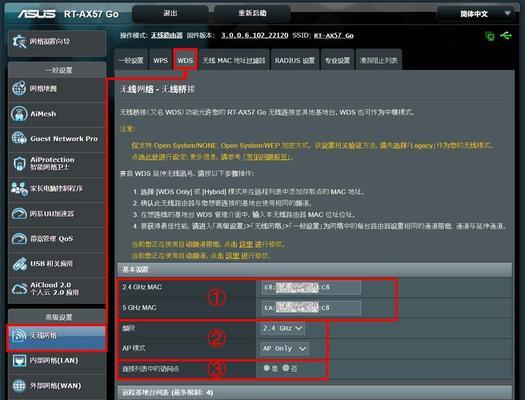Select 否 radio for 连接列表中的访问点
Viewport: 525px width, 400px height.
tap(286, 368)
